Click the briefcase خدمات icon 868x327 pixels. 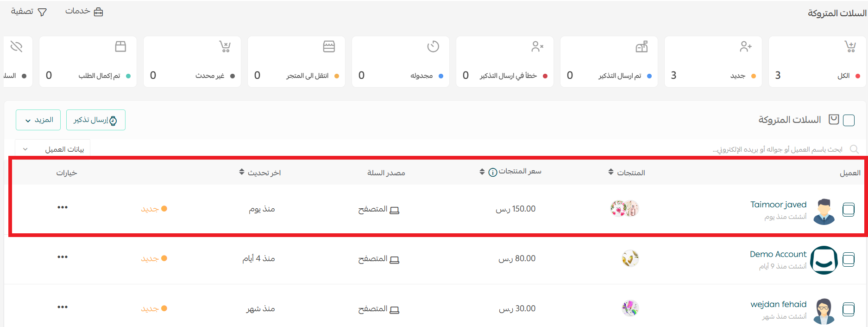click(98, 12)
